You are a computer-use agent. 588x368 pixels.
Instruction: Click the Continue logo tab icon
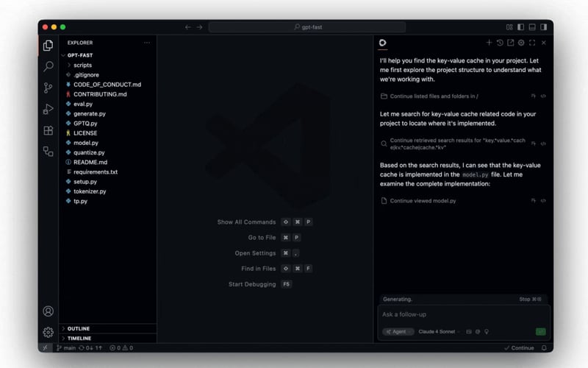coord(382,43)
